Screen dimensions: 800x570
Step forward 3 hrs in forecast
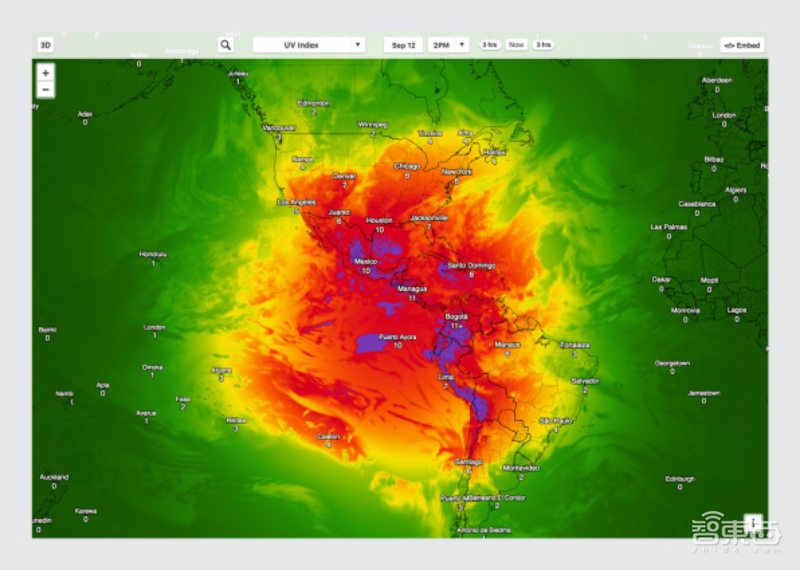(543, 45)
